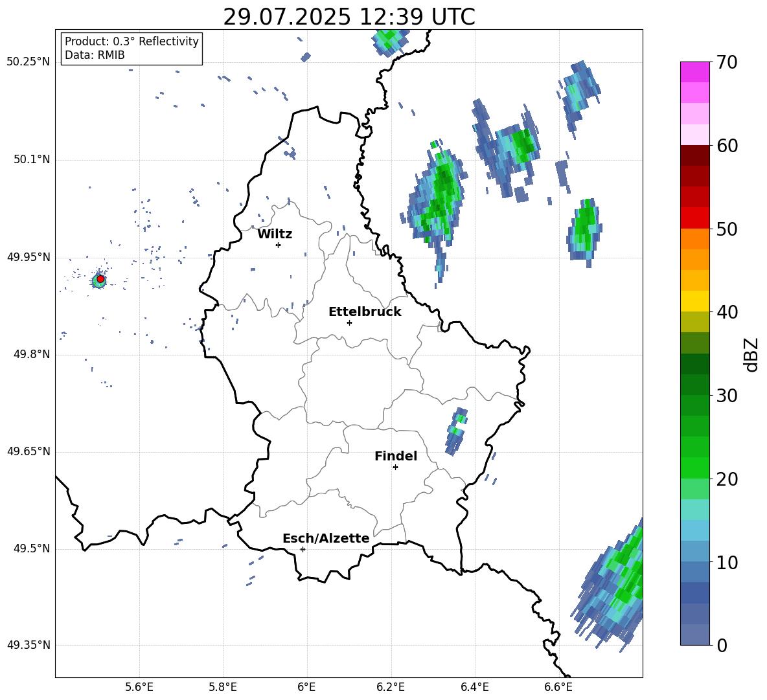Viewport: 767px width, 700px height.
Task: Click the colorbar tick label 50
Action: coord(726,229)
